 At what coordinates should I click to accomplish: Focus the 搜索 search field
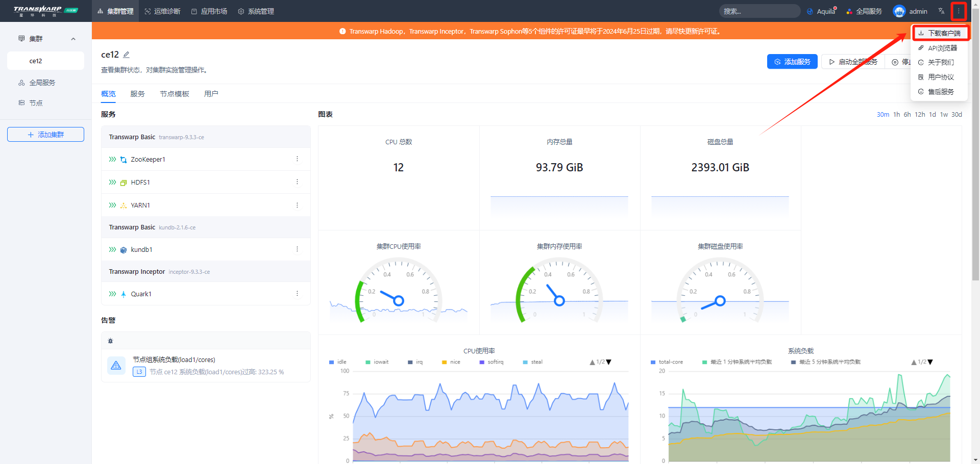pos(759,11)
